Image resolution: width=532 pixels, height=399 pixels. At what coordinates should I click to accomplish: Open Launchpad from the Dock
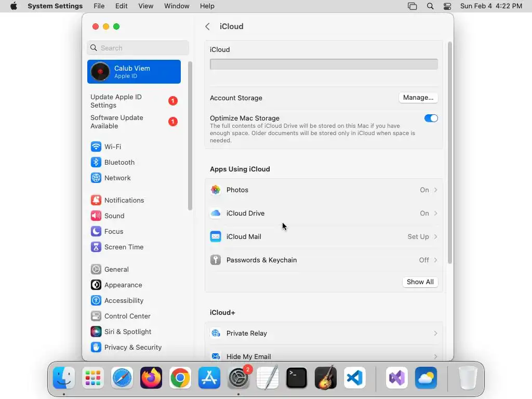(93, 378)
